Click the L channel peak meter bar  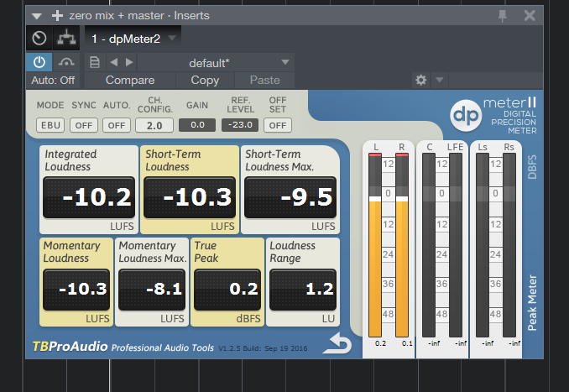[375, 245]
